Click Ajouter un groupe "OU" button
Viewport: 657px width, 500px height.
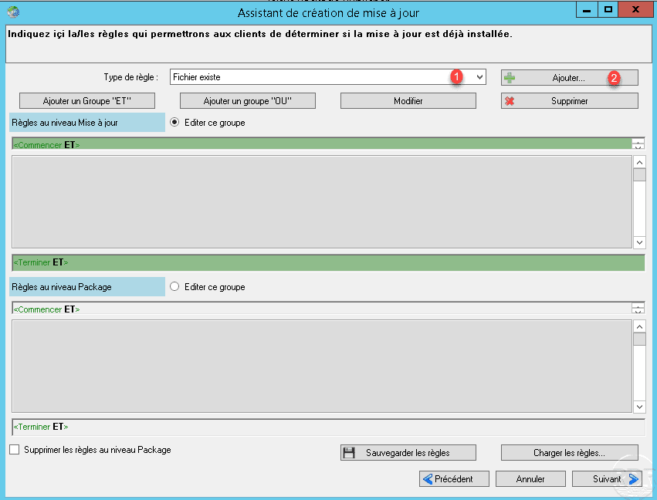[248, 101]
